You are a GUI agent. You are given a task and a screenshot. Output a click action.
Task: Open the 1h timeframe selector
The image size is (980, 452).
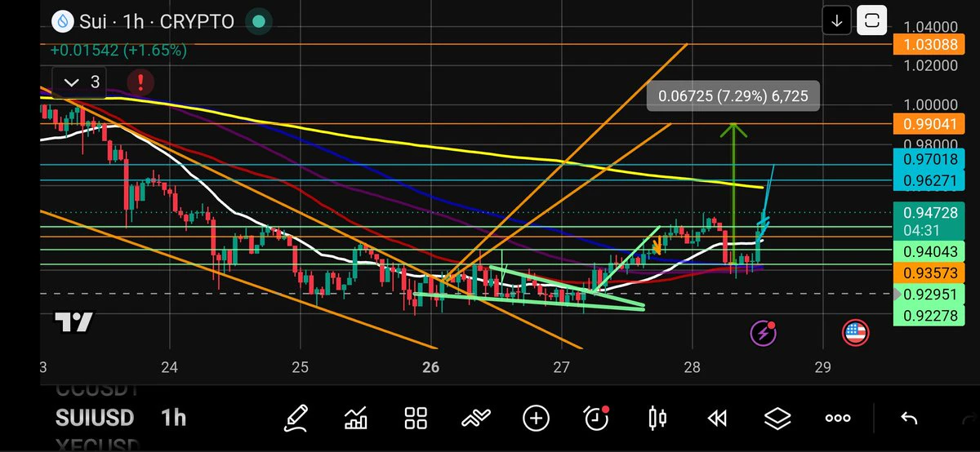[x=173, y=418]
